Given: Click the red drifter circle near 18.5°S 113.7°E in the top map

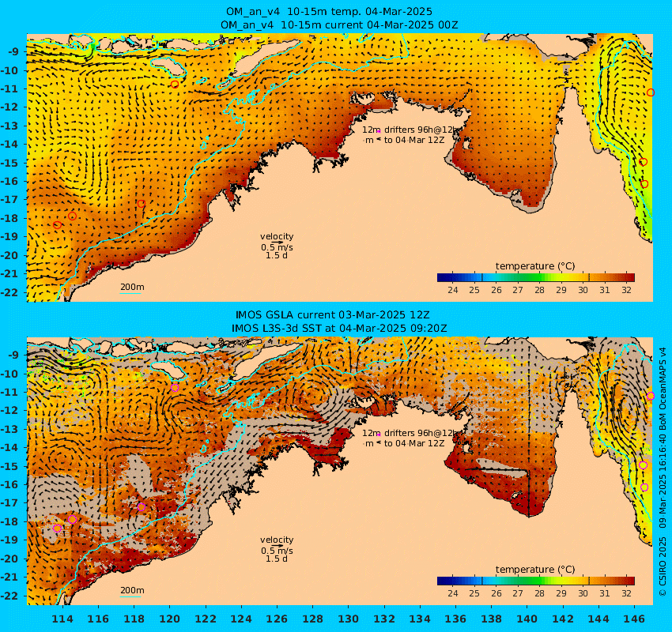Looking at the screenshot, I should [58, 225].
